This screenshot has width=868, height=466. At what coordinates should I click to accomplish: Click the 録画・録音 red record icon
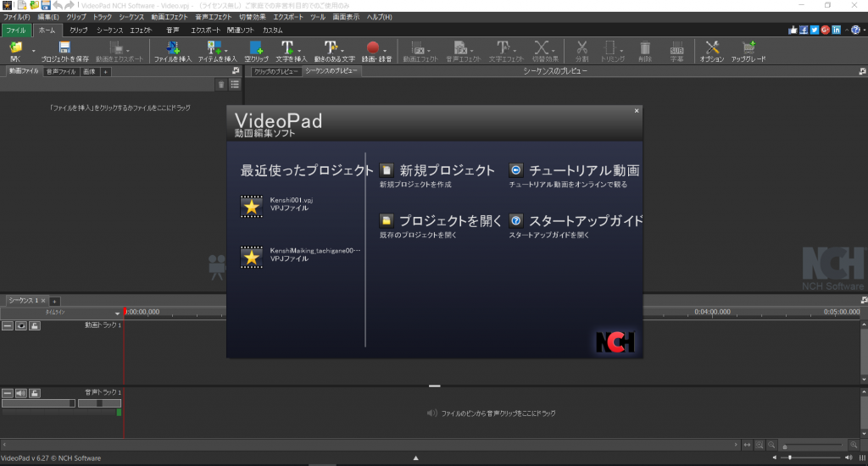point(372,47)
